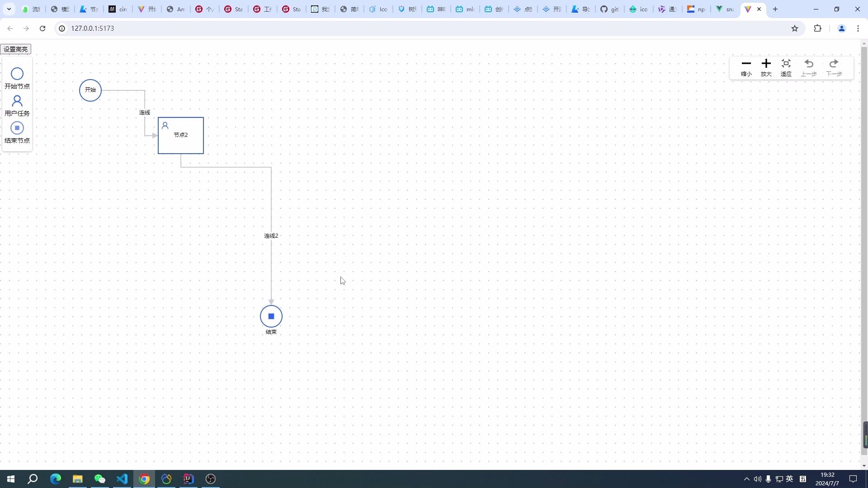Select the 开始 start node on canvas
This screenshot has width=868, height=488.
pos(90,90)
